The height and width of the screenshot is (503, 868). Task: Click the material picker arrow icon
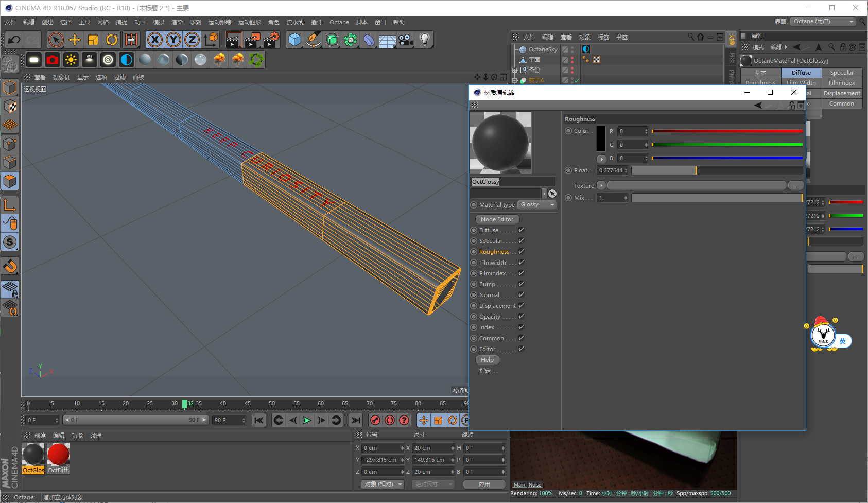(x=552, y=194)
